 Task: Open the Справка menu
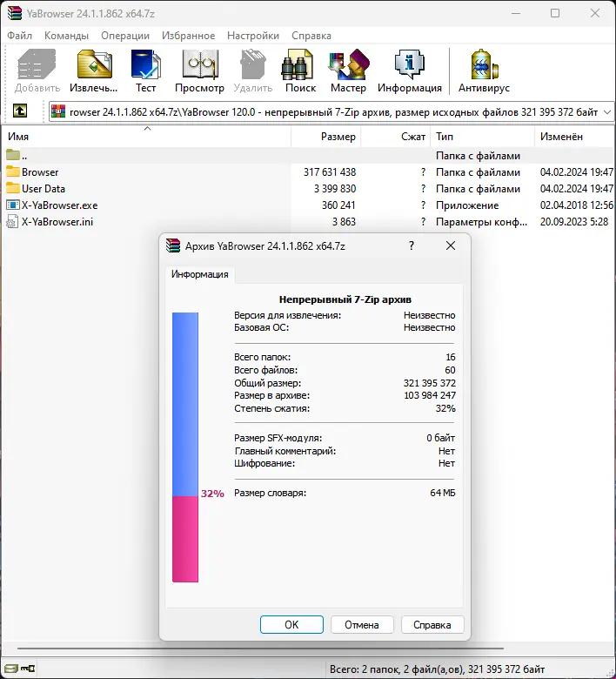click(x=311, y=36)
